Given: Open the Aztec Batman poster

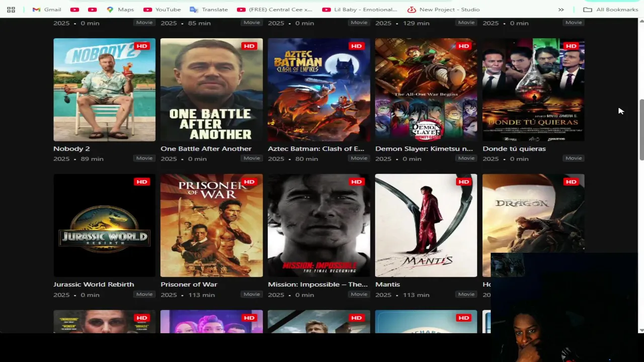Looking at the screenshot, I should click(x=319, y=89).
